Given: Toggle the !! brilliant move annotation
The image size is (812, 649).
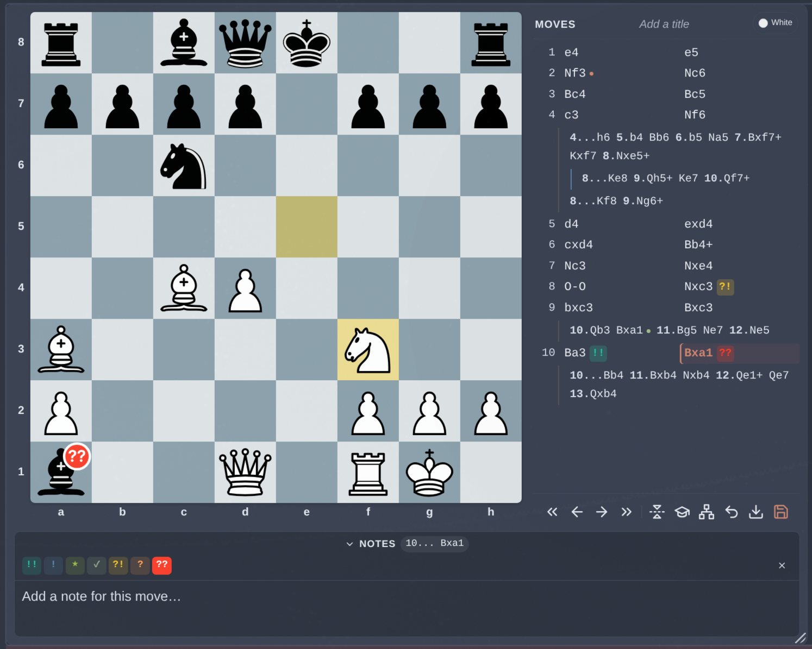Looking at the screenshot, I should click(32, 565).
